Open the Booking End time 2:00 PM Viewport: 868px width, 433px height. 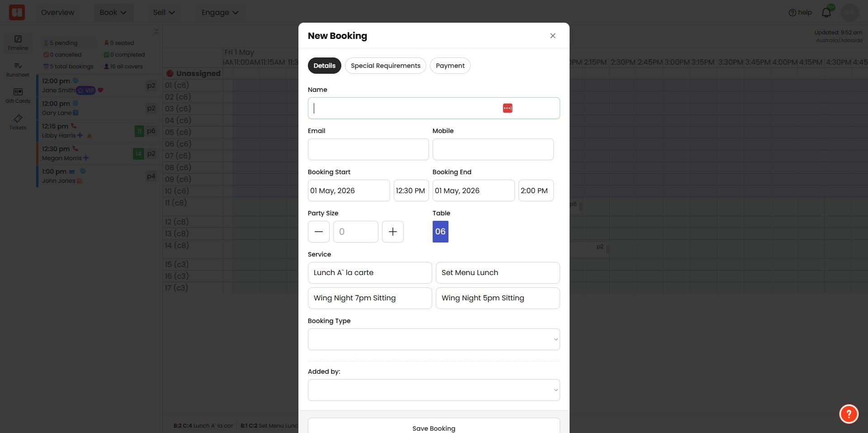click(536, 190)
